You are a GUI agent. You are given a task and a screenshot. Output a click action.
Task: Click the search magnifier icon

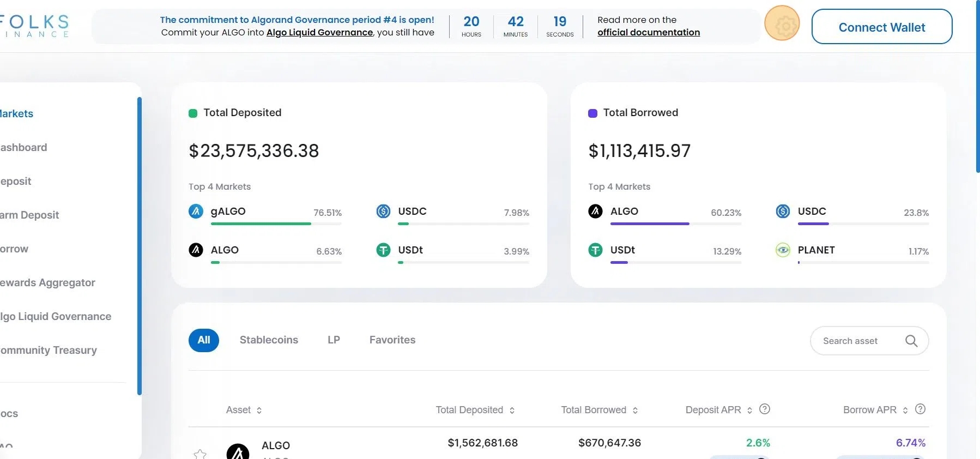click(x=911, y=341)
